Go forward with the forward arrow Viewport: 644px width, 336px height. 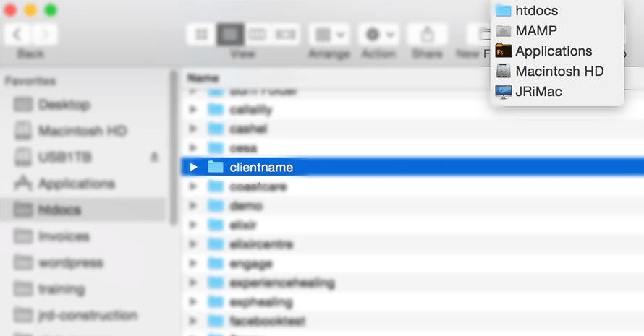click(x=44, y=35)
